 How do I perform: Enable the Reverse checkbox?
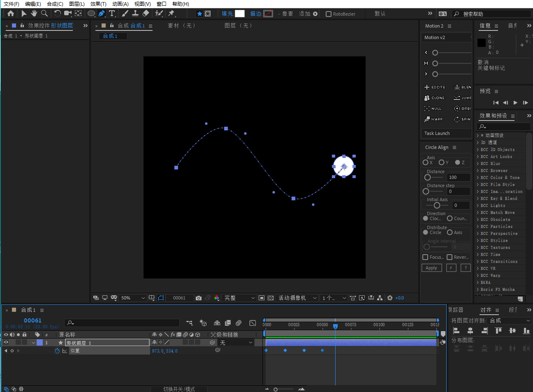(x=450, y=257)
